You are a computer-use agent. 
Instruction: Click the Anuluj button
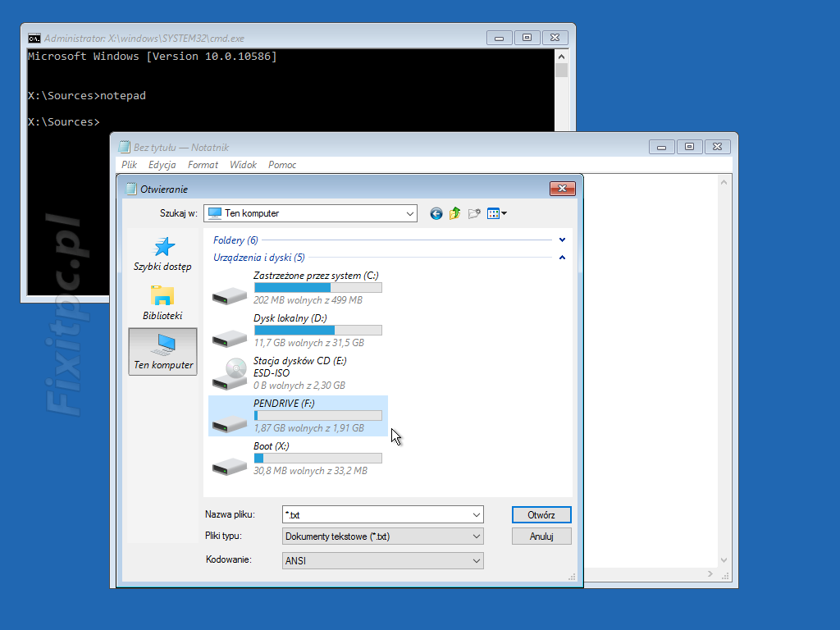541,536
